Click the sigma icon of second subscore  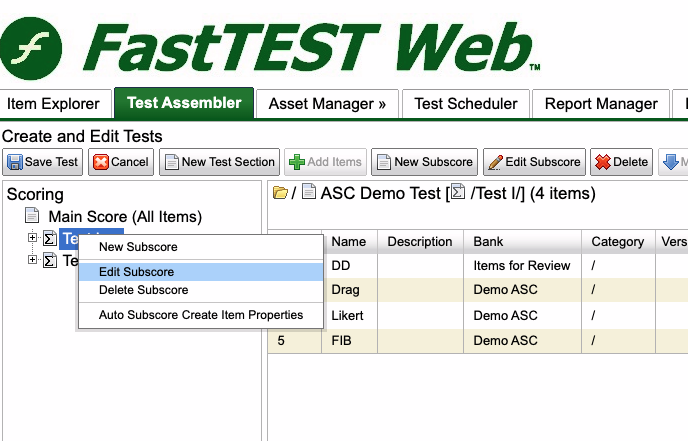tap(50, 260)
